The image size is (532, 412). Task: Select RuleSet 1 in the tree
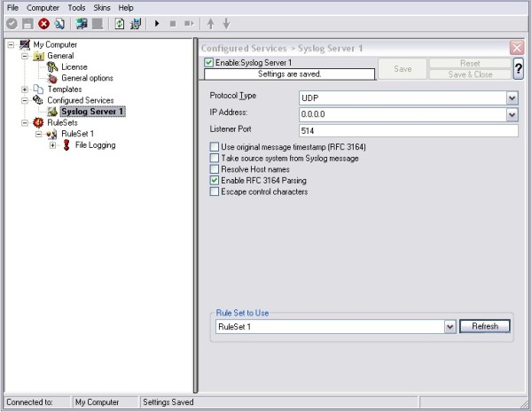coord(77,134)
